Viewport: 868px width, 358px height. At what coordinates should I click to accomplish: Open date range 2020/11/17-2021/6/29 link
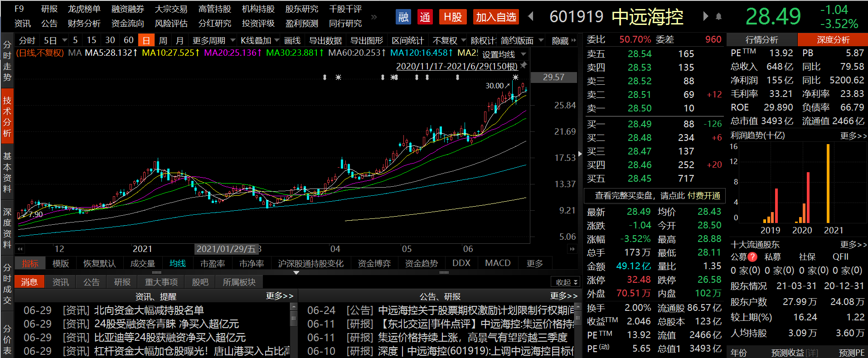[457, 66]
